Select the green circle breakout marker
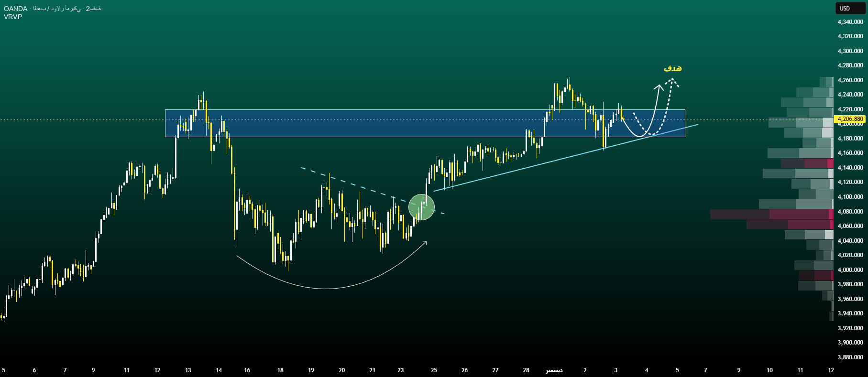Image resolution: width=868 pixels, height=377 pixels. 421,207
